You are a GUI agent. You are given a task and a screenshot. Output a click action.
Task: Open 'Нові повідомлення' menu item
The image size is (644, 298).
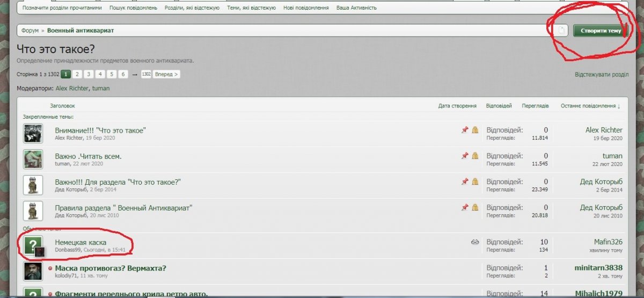306,8
